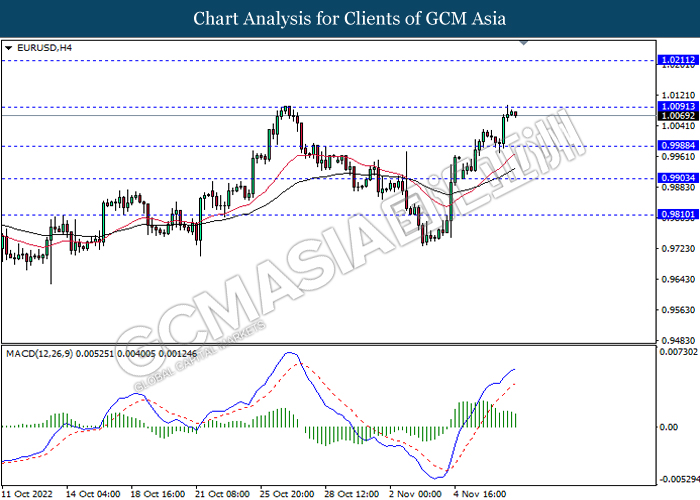Select the 1.02112 price level label

678,60
